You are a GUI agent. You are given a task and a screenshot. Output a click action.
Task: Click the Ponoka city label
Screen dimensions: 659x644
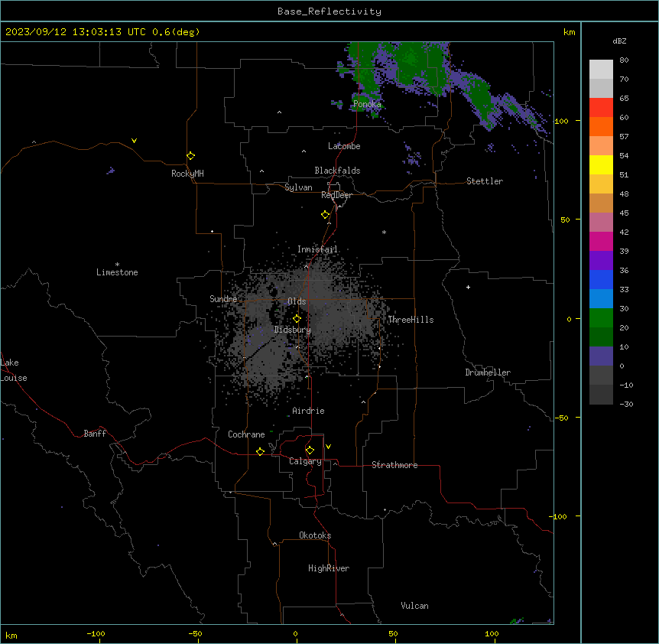[x=367, y=104]
